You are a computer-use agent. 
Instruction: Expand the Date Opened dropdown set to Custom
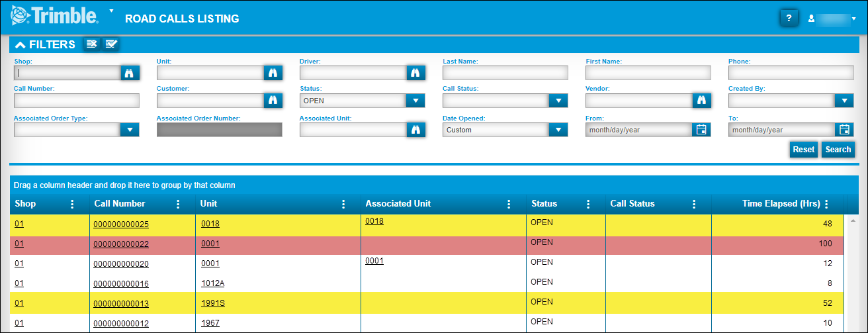[x=558, y=130]
